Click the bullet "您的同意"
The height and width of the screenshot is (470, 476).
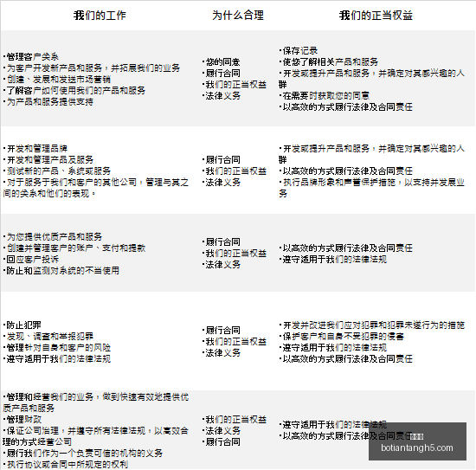[222, 62]
